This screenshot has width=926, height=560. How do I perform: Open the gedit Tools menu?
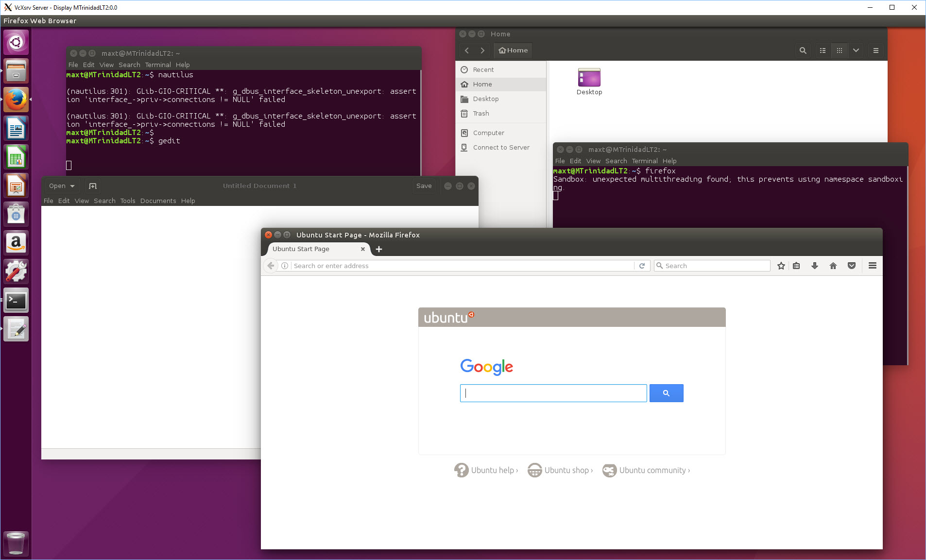[128, 201]
